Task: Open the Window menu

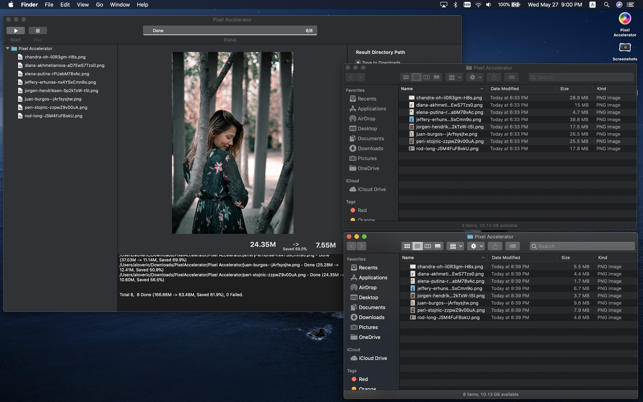Action: (120, 5)
